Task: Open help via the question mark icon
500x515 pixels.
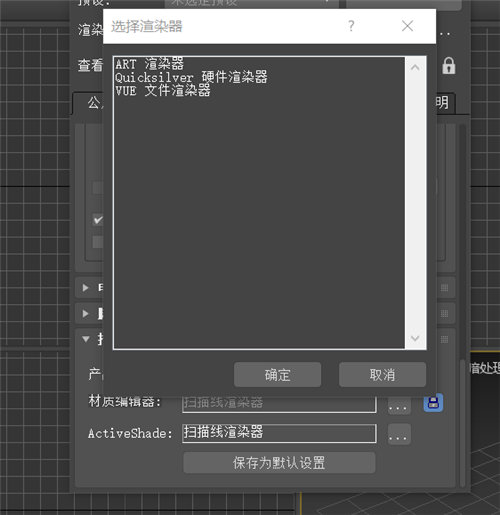Action: tap(351, 26)
